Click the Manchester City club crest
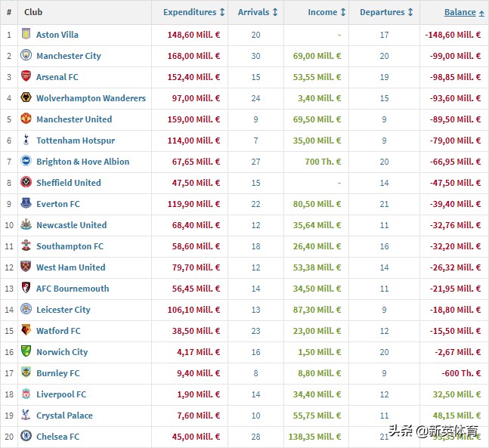 pos(26,56)
